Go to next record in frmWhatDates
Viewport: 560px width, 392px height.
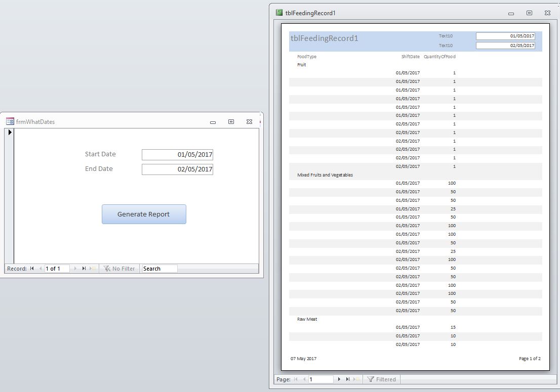click(75, 269)
